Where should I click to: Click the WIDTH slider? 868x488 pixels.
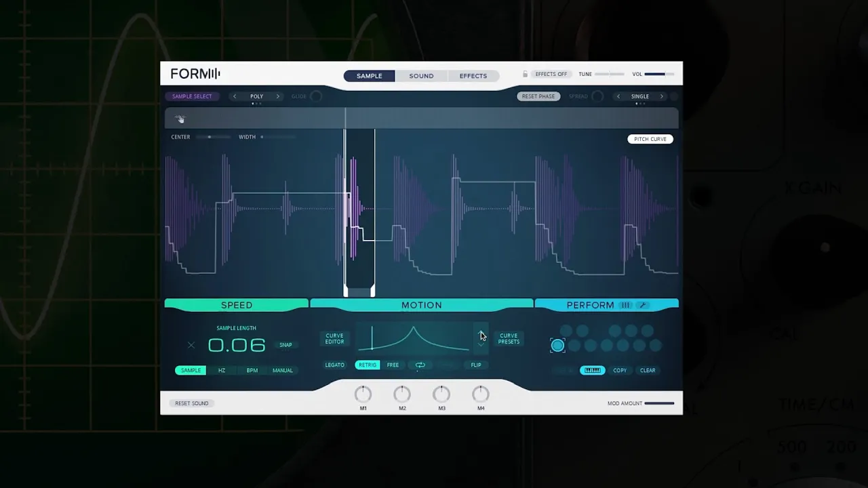coord(278,137)
